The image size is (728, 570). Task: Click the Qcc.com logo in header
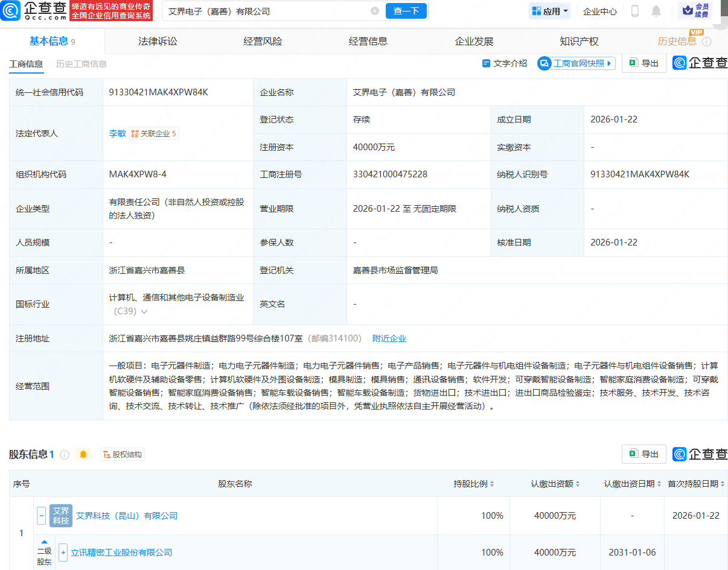[x=33, y=11]
